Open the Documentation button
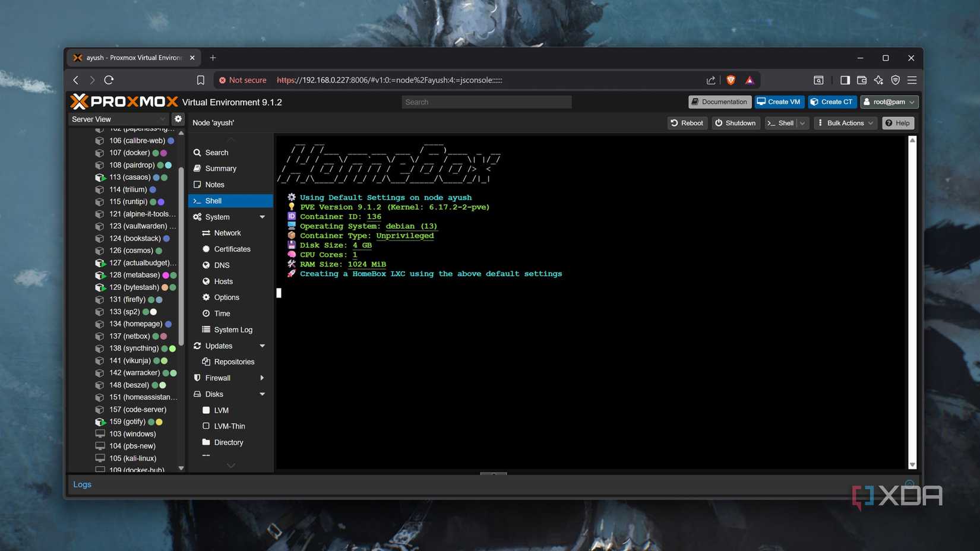 [719, 102]
